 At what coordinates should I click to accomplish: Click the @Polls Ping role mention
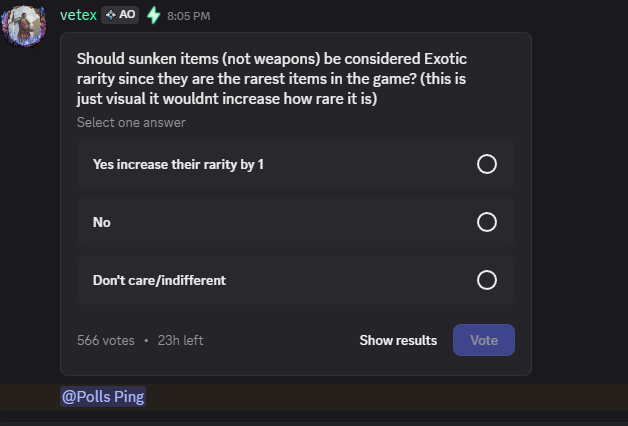[x=104, y=397]
